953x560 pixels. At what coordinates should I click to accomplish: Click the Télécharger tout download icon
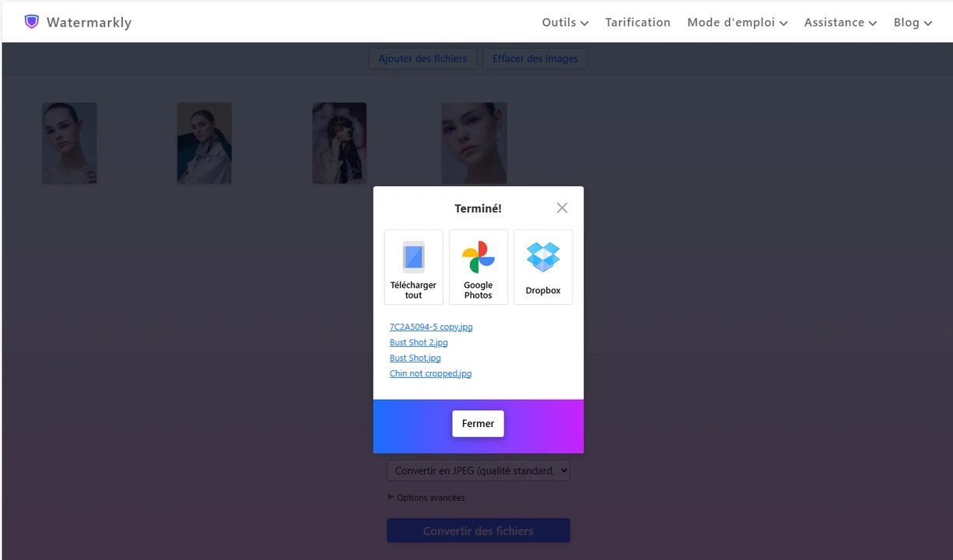tap(413, 257)
